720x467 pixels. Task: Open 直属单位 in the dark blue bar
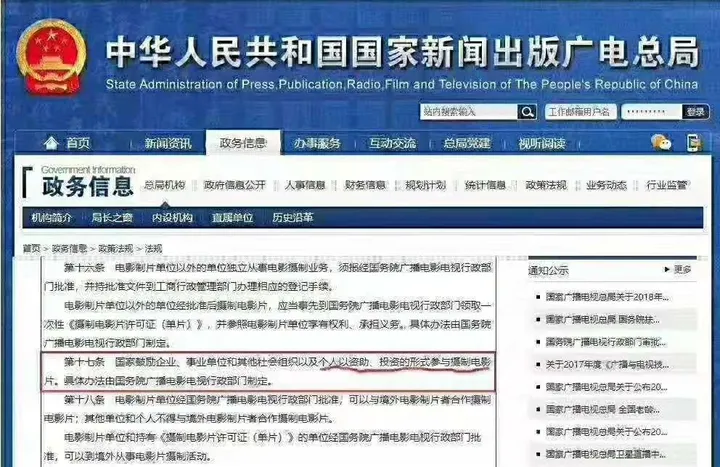[x=232, y=218]
